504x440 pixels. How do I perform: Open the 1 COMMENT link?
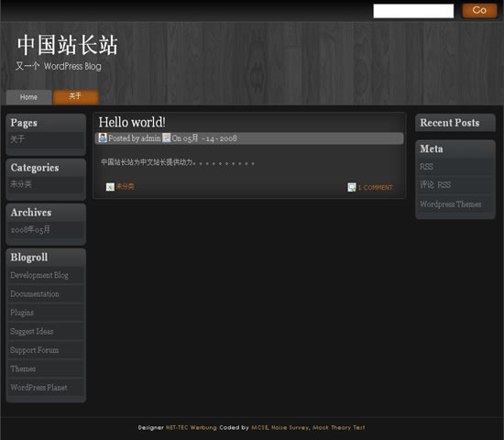point(375,188)
